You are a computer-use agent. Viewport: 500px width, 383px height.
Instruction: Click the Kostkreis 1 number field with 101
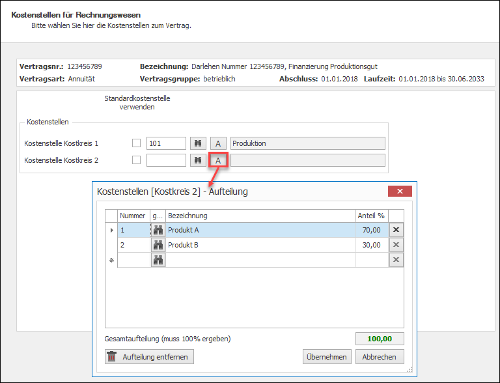[x=166, y=143]
